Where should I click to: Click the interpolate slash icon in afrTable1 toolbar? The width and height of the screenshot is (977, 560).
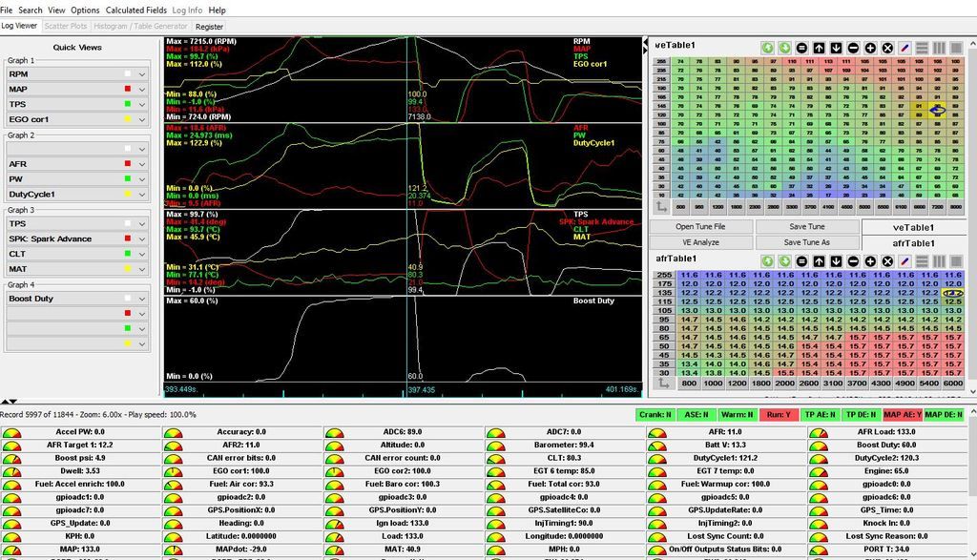[x=904, y=261]
